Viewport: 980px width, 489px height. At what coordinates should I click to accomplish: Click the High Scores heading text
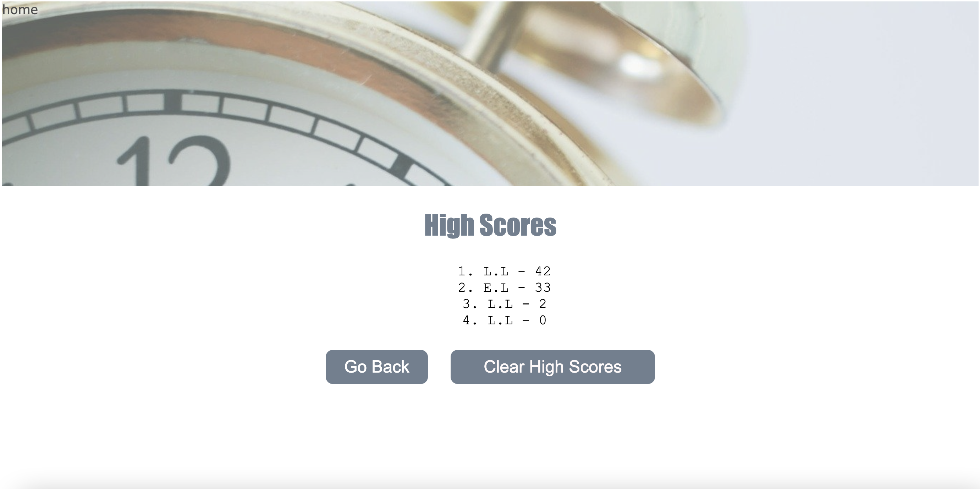(490, 223)
